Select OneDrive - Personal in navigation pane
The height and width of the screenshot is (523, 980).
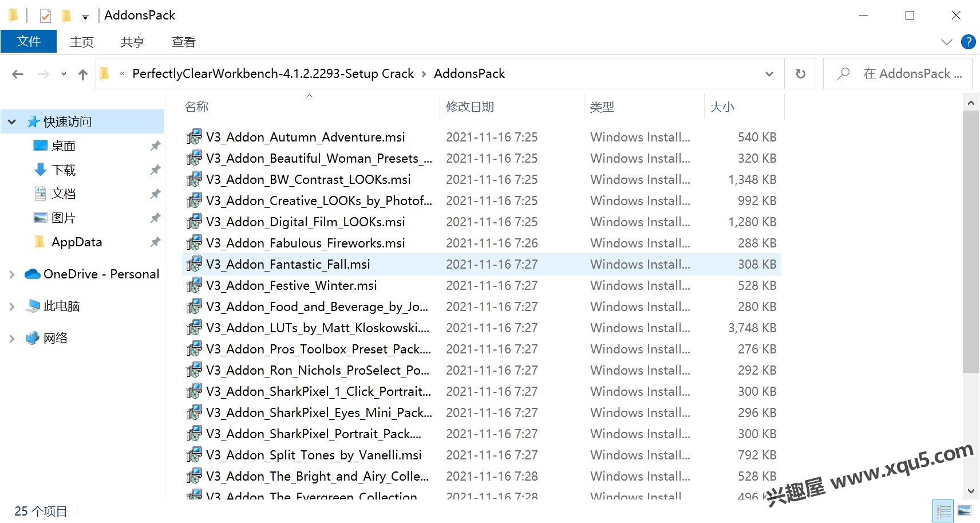pyautogui.click(x=101, y=274)
